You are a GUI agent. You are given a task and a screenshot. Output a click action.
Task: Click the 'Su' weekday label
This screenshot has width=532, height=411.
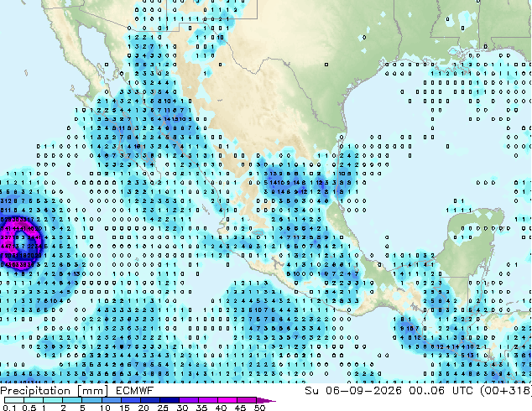312,390
